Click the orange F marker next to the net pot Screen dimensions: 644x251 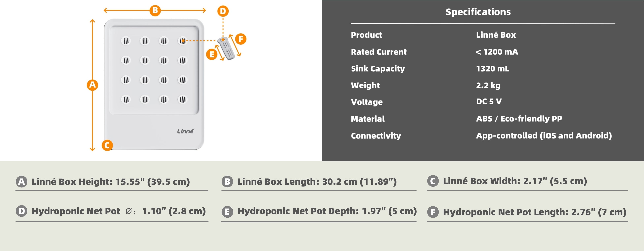(241, 39)
